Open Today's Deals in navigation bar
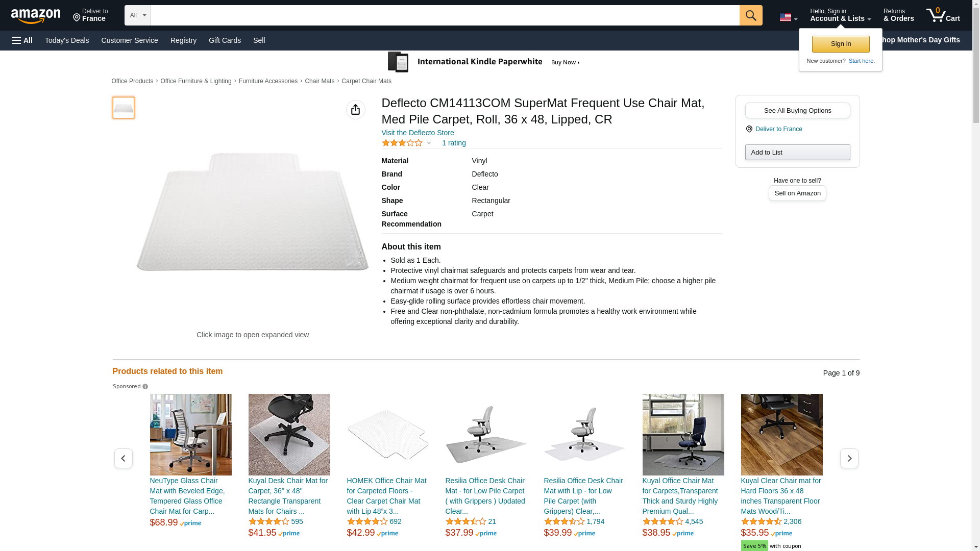 67,40
